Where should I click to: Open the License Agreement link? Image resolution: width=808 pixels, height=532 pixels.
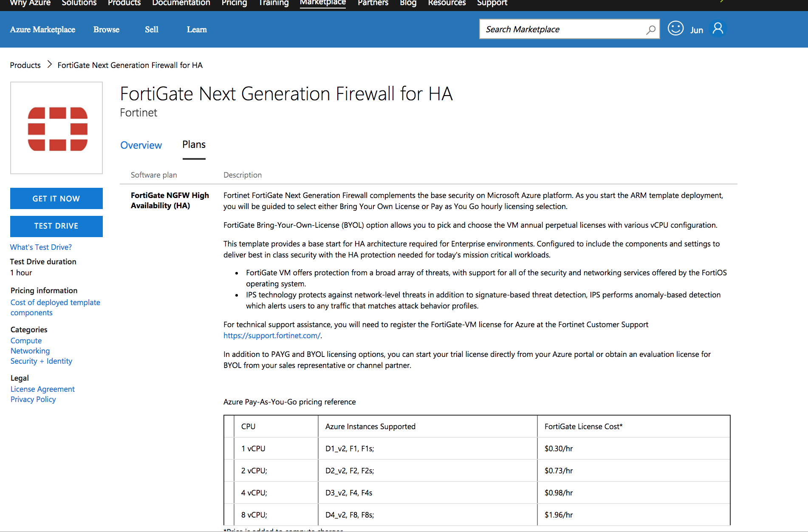[42, 389]
